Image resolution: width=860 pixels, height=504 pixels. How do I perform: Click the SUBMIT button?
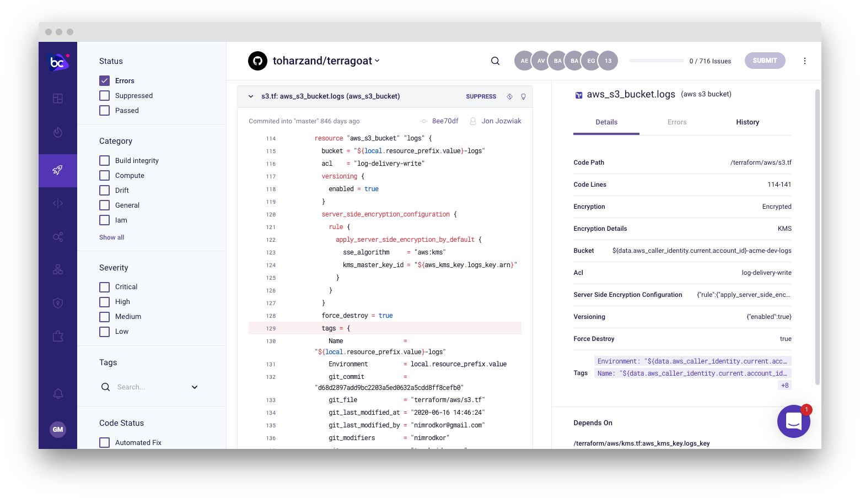click(765, 61)
